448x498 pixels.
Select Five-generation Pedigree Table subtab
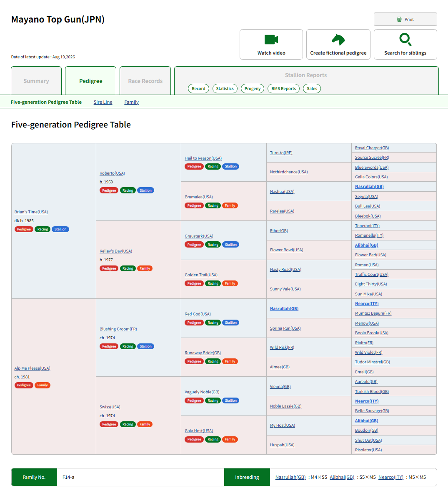click(46, 102)
